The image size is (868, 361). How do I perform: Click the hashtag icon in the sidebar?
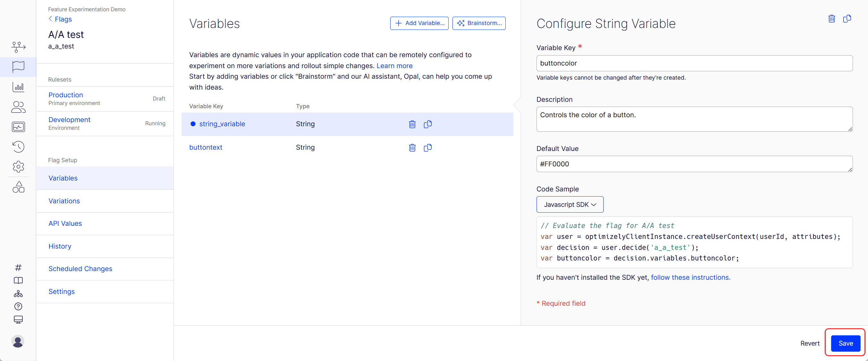[x=18, y=268]
